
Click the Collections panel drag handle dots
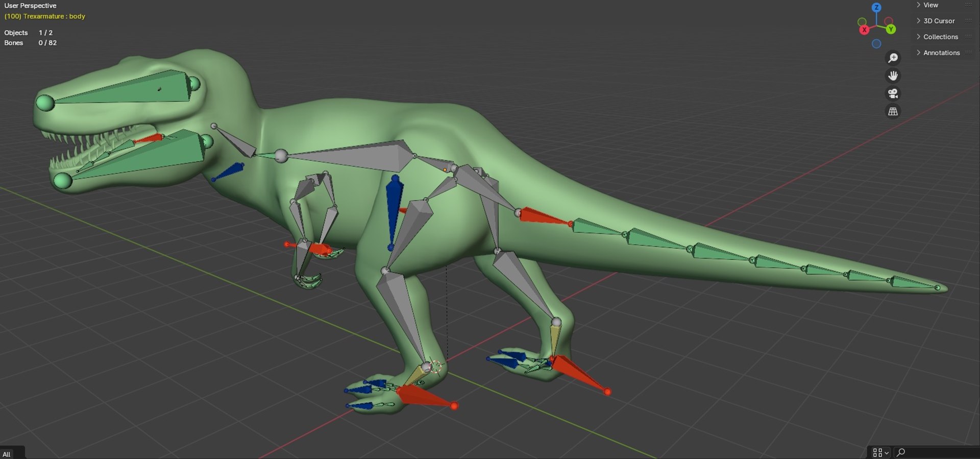click(x=968, y=37)
